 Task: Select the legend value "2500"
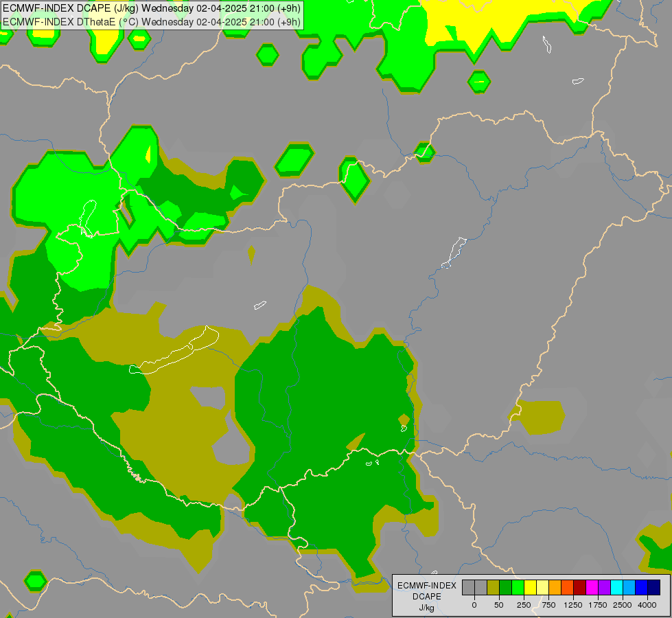[x=623, y=605]
